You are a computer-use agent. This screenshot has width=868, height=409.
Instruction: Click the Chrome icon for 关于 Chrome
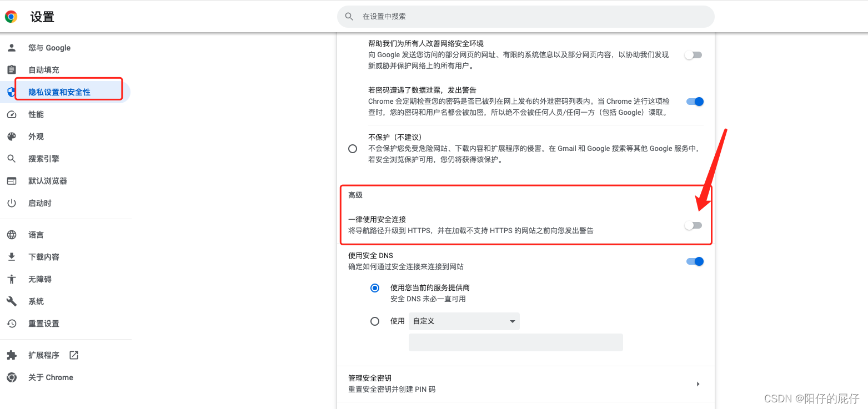click(x=12, y=377)
